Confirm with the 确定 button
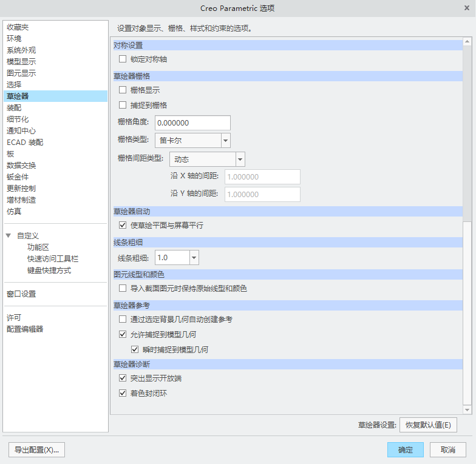476x464 pixels. [x=406, y=450]
